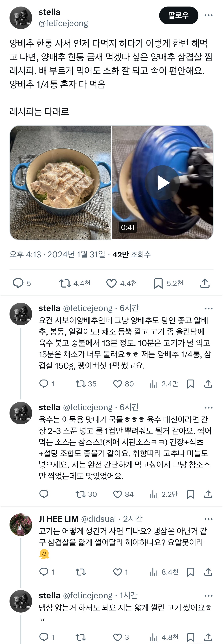This screenshot has height=644, width=223.
Task: Share the main tweet via the upload icon
Action: [205, 283]
